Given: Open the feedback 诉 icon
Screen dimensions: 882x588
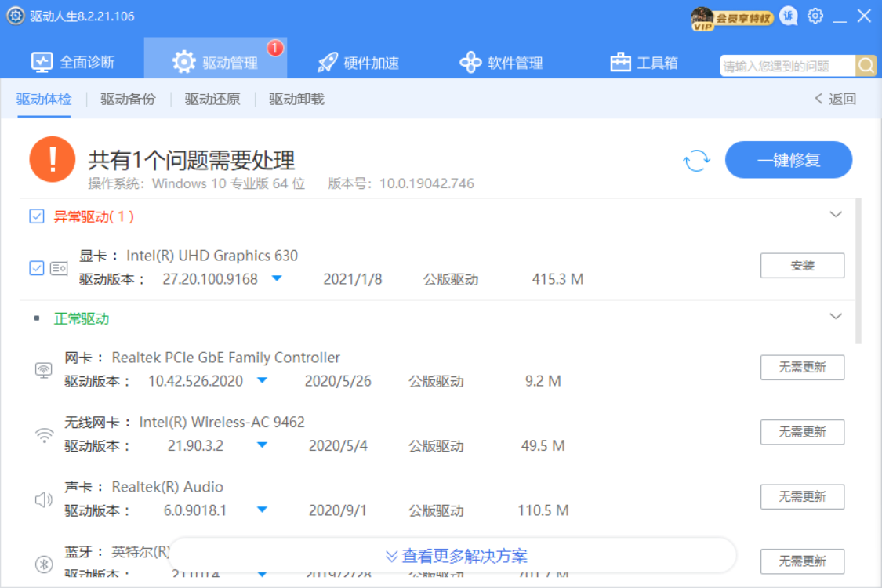Looking at the screenshot, I should pos(789,16).
